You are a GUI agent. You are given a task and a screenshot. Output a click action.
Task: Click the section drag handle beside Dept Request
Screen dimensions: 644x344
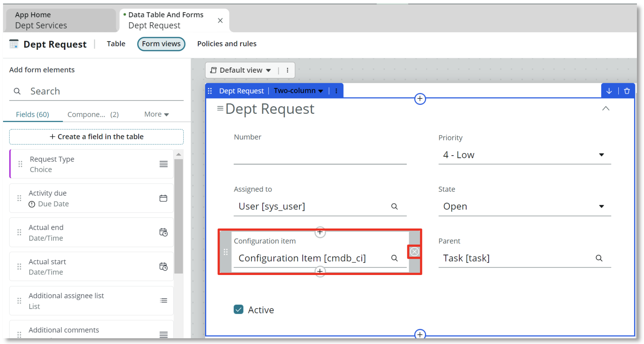coord(210,91)
